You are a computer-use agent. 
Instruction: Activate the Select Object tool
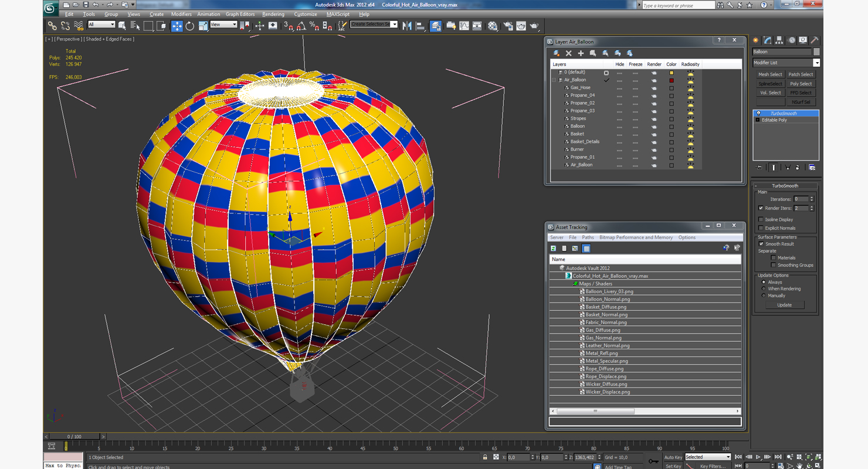(x=122, y=26)
